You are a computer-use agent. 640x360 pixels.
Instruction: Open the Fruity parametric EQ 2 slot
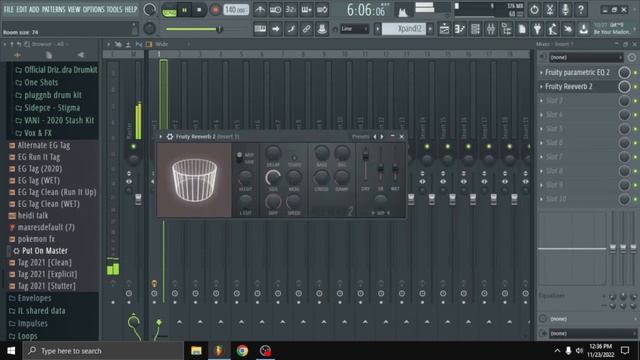coord(577,73)
